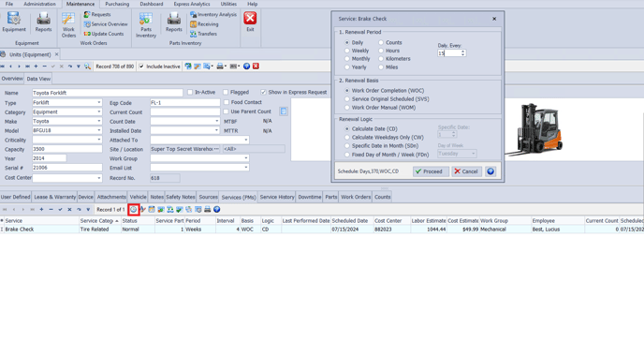Click the Service Overview icon
The width and height of the screenshot is (644, 356).
(106, 24)
